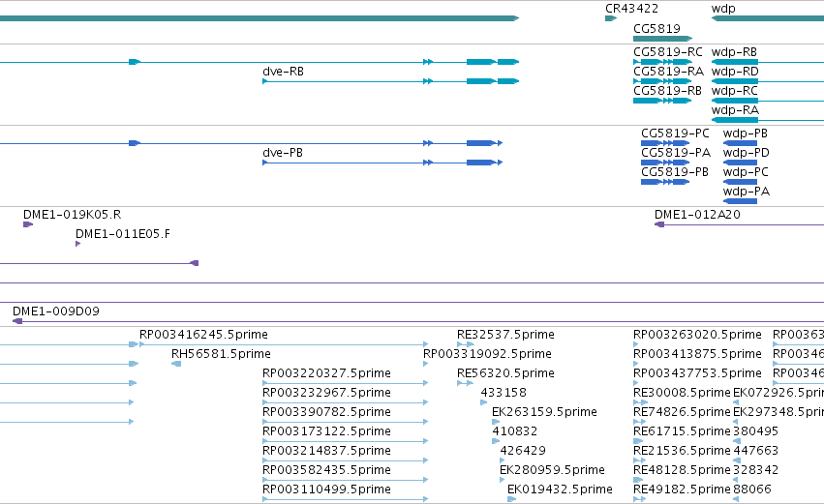The height and width of the screenshot is (504, 824).
Task: Click the RE32537.5prime EST label
Action: (x=506, y=335)
